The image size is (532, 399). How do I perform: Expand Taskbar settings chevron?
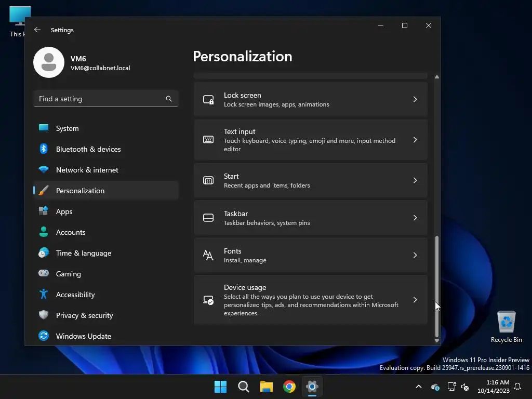(x=415, y=218)
